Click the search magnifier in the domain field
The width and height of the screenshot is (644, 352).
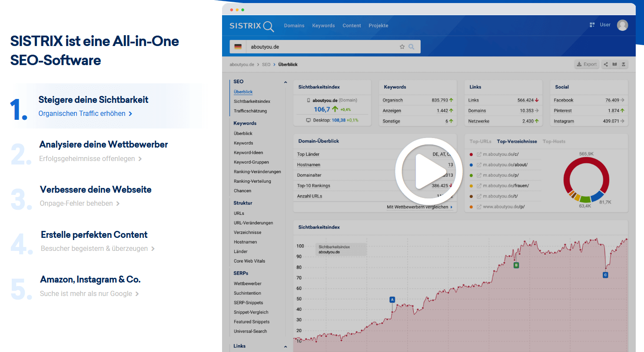[x=412, y=47]
